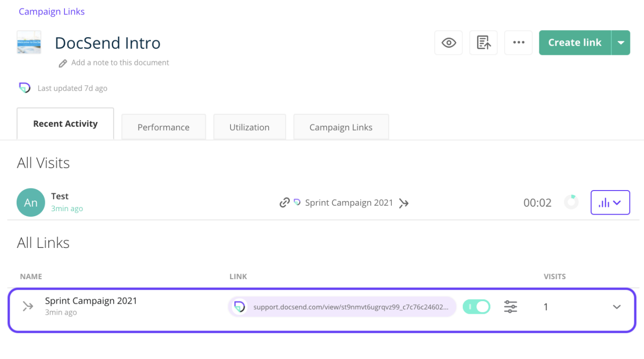Switch to the Utilization tab

[x=250, y=127]
